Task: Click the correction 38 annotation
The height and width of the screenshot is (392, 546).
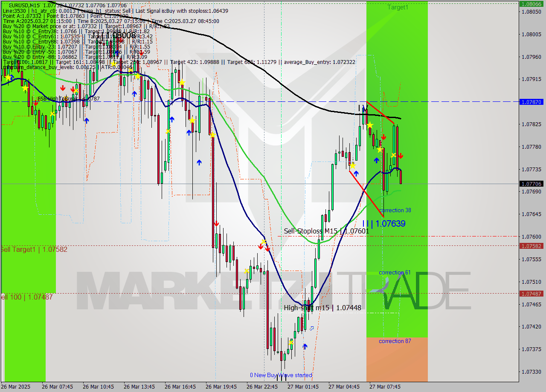Action: pyautogui.click(x=395, y=210)
